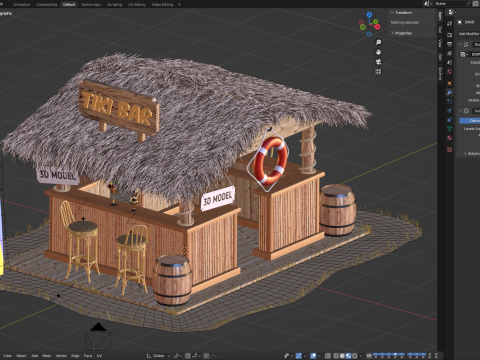This screenshot has height=360, width=480.
Task: Open the Item tab in sidebar
Action: coord(440,16)
